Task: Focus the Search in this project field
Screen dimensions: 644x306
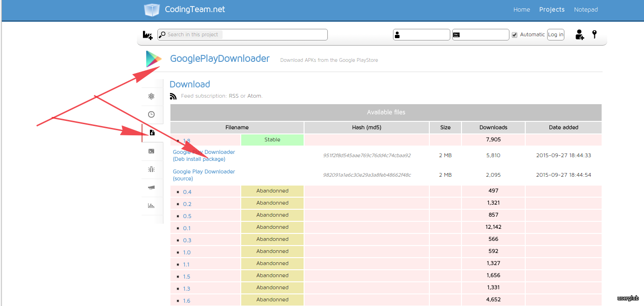Action: tap(243, 34)
